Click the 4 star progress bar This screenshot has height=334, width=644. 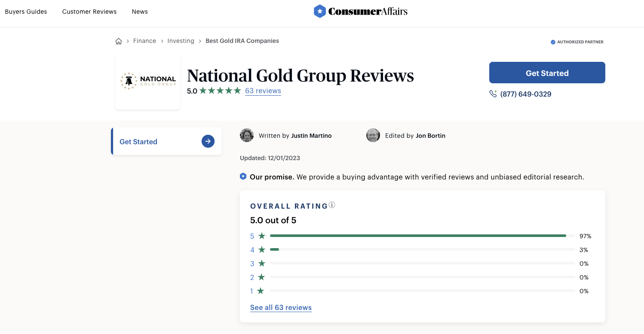coord(423,249)
